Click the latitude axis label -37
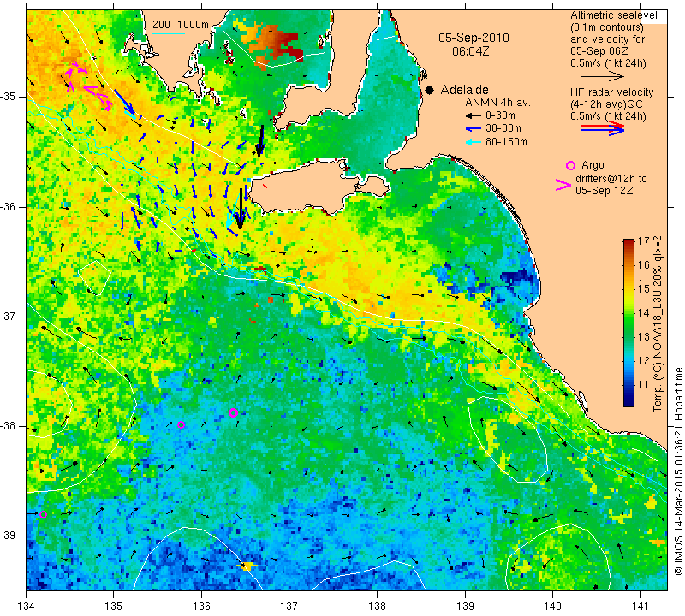 [8, 316]
